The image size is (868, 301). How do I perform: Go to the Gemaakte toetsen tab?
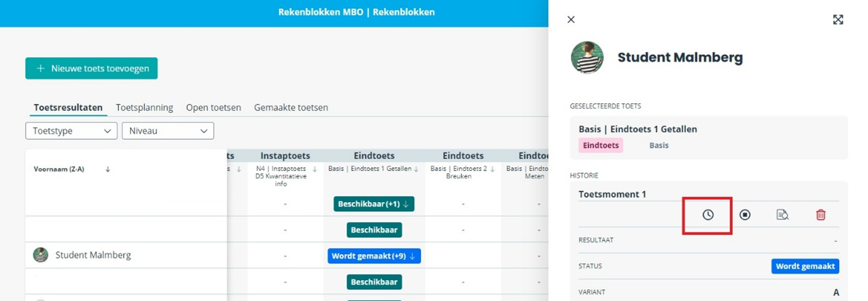pos(291,107)
